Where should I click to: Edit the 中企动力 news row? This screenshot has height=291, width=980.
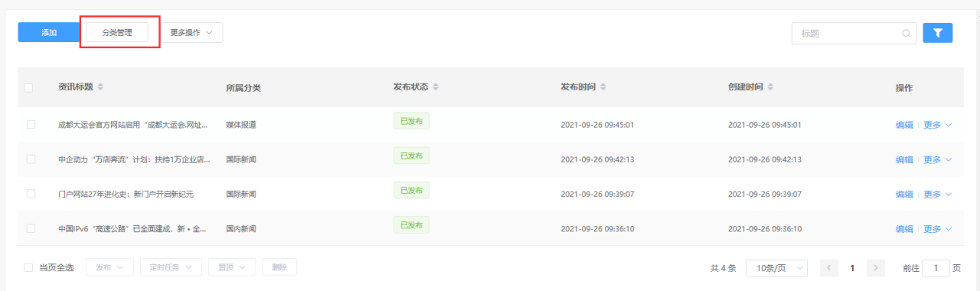904,160
